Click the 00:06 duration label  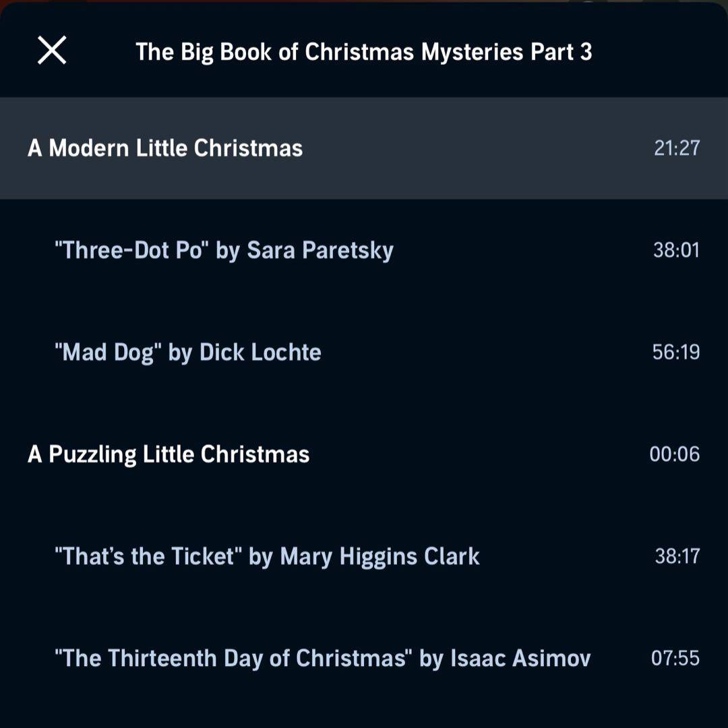tap(675, 454)
